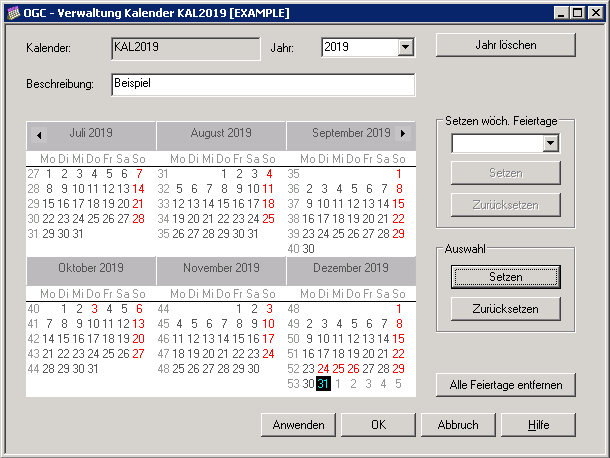Select November 17 Sunday date

click(x=268, y=339)
